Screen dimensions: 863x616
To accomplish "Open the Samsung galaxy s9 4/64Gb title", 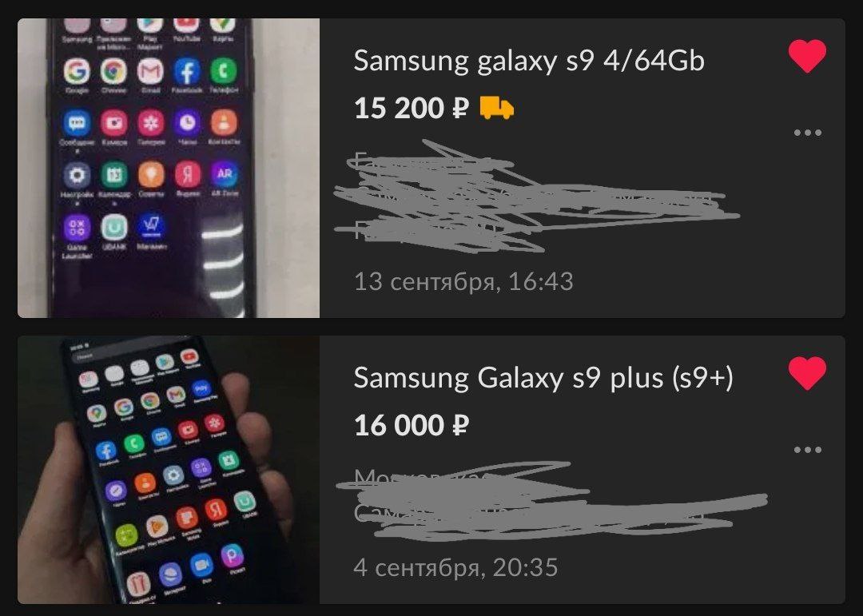I will click(x=528, y=61).
